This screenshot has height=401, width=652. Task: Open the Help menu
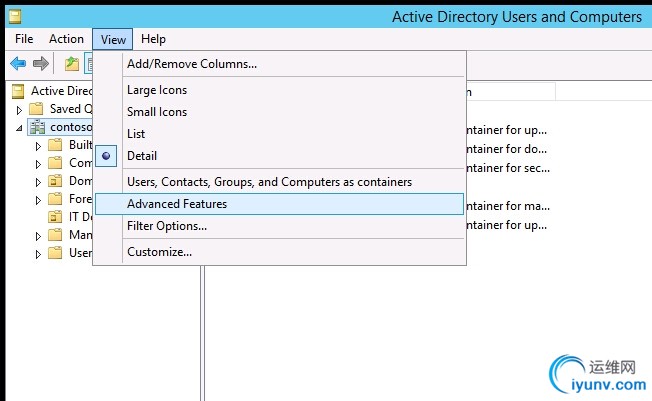click(153, 39)
